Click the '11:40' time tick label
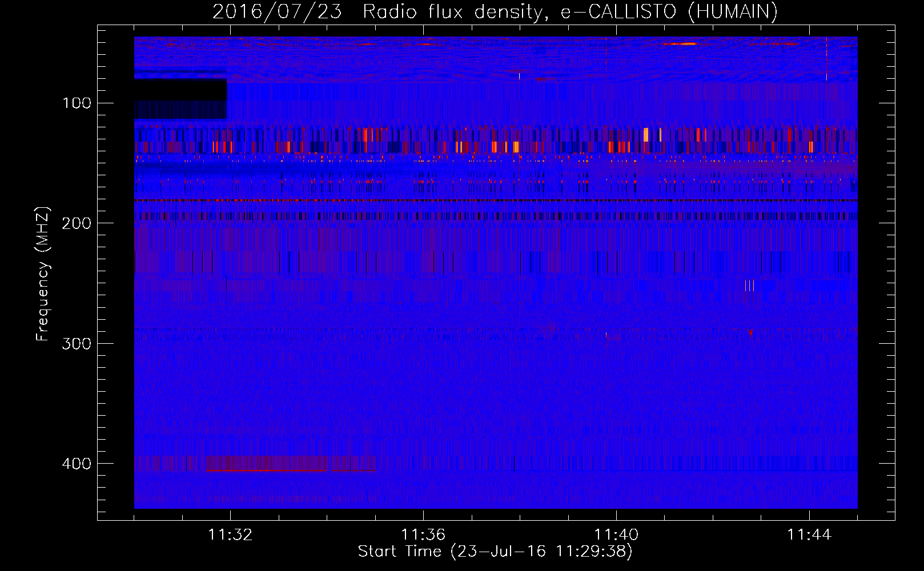 tap(616, 535)
